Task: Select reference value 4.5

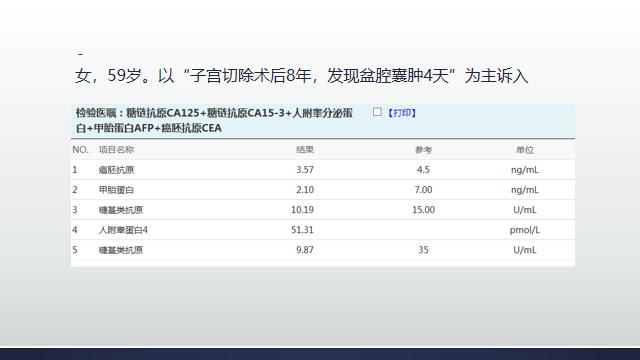Action: [x=423, y=170]
